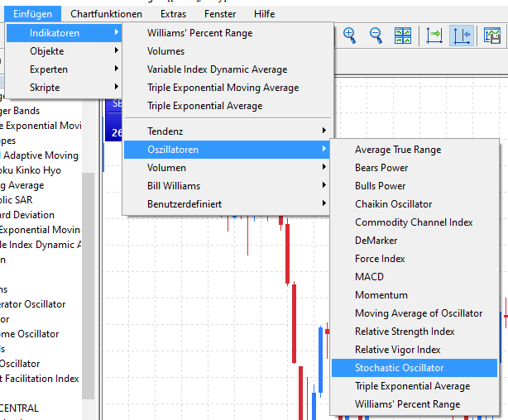Open the Chartfunktionen menu

point(106,14)
